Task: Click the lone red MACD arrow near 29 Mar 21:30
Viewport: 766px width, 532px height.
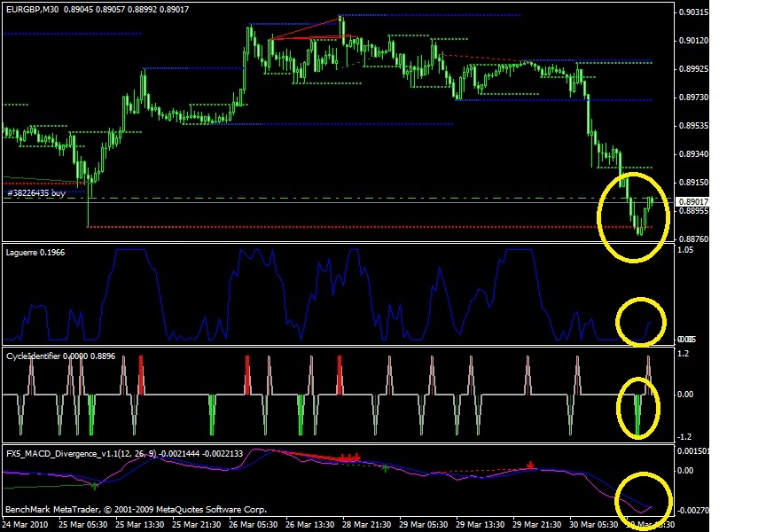Action: coord(530,465)
